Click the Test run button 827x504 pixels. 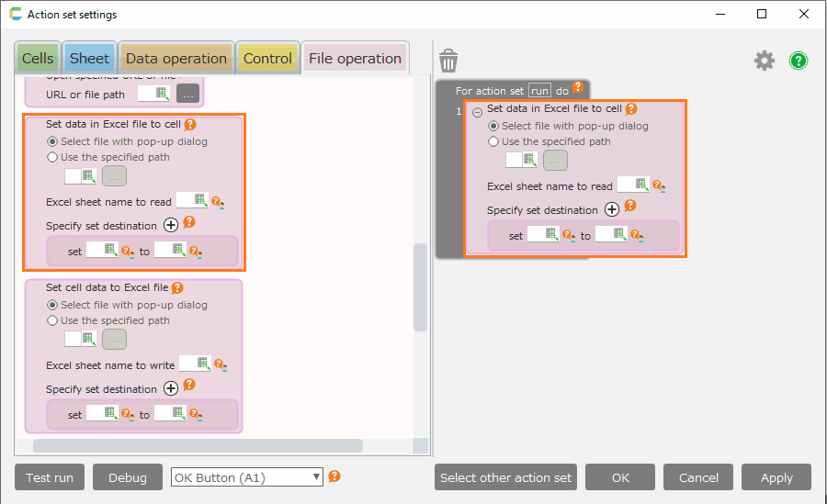coord(50,477)
